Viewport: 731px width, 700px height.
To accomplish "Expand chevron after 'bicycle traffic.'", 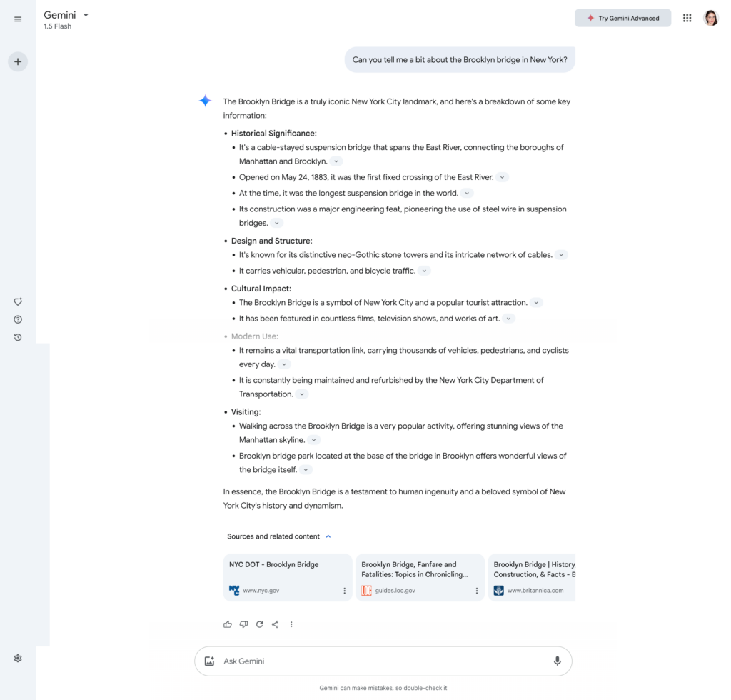I will (424, 271).
